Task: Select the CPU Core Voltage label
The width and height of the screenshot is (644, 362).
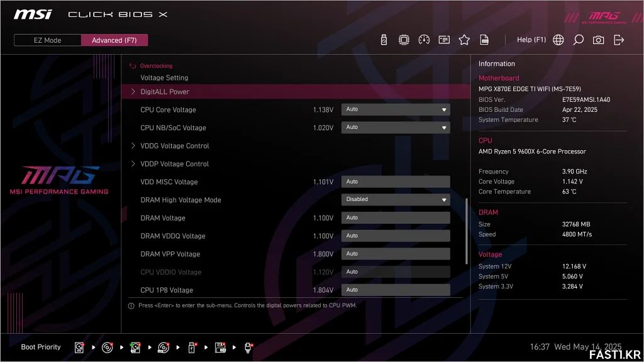Action: [168, 109]
